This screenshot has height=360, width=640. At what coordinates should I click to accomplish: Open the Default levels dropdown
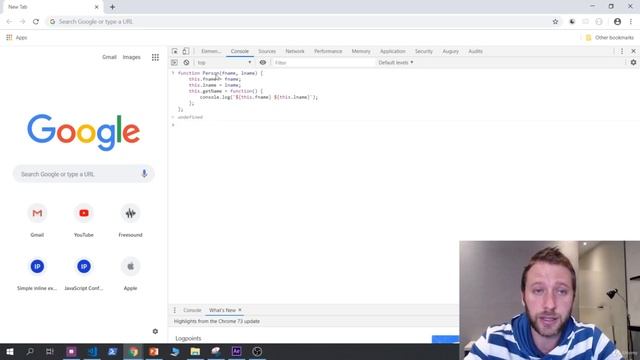(396, 62)
